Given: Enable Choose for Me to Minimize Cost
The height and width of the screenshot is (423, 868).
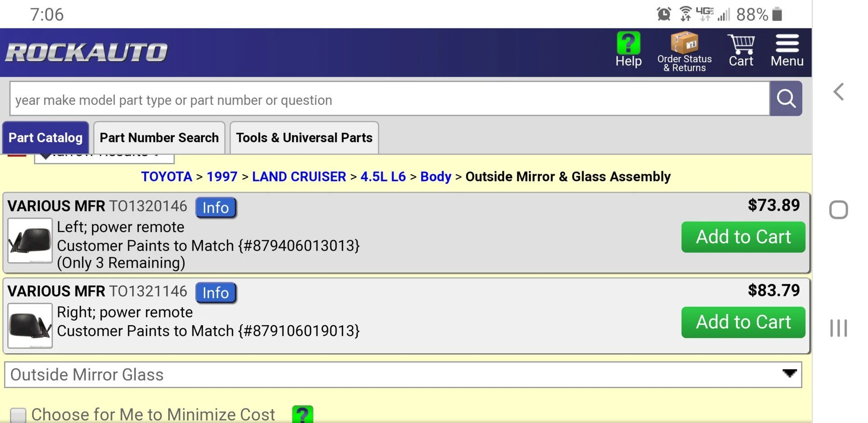Looking at the screenshot, I should point(18,415).
